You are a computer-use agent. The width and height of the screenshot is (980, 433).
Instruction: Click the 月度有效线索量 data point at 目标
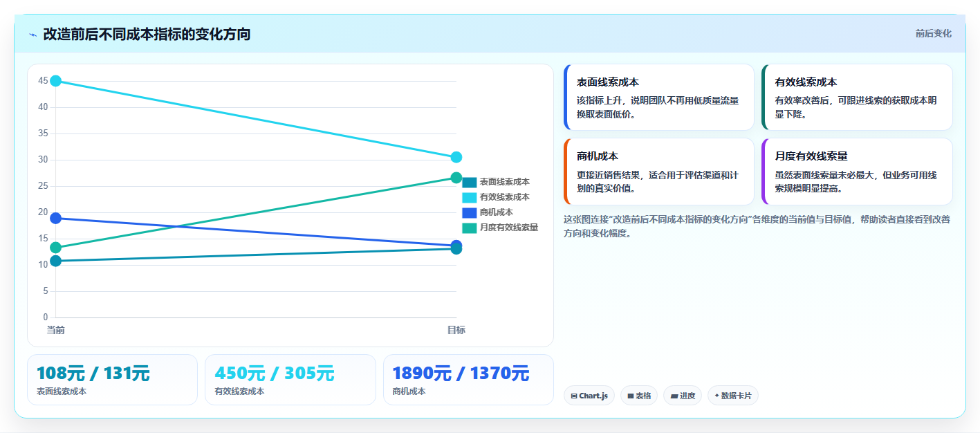456,178
